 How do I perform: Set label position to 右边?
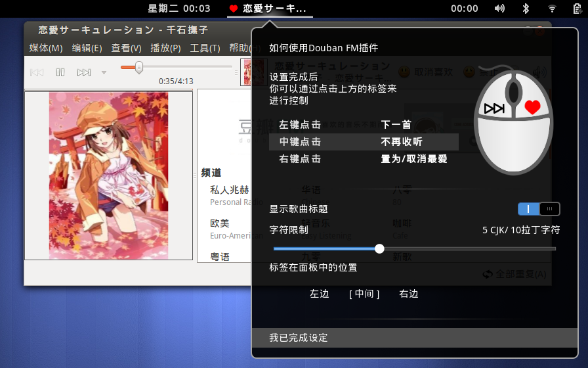[408, 294]
